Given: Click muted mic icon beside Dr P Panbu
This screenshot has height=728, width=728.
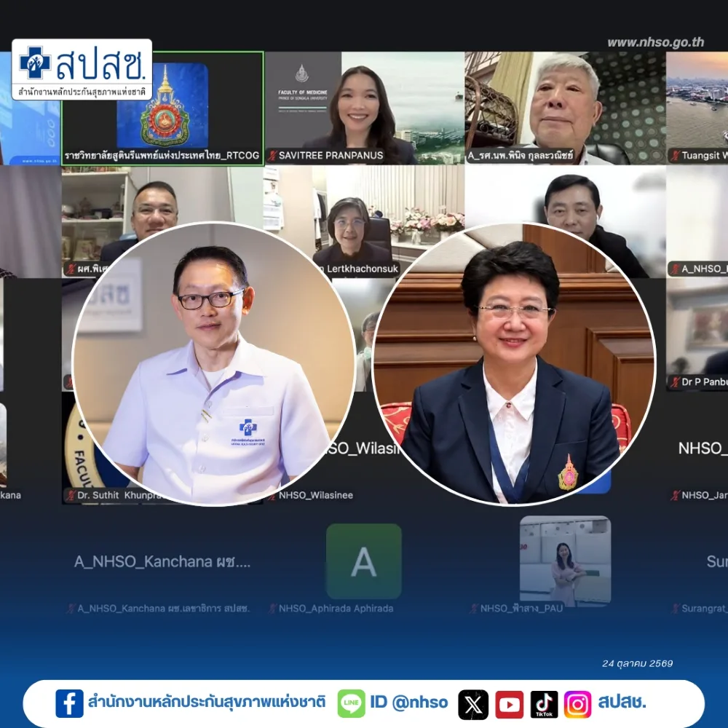Looking at the screenshot, I should (x=676, y=382).
